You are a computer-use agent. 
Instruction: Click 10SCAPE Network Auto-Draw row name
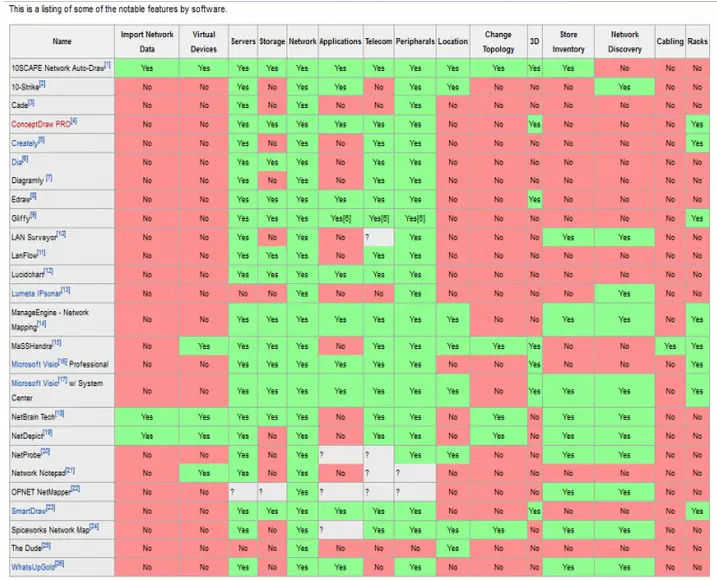(58, 68)
